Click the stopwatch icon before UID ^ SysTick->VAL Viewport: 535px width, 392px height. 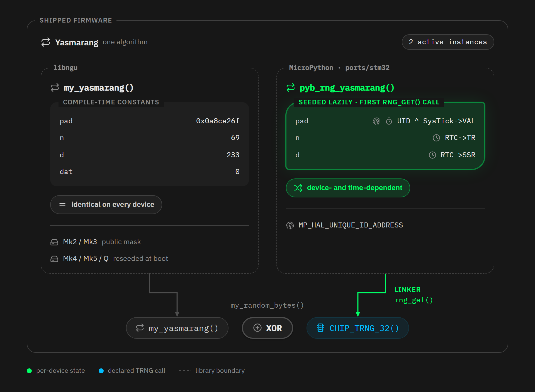tap(389, 121)
